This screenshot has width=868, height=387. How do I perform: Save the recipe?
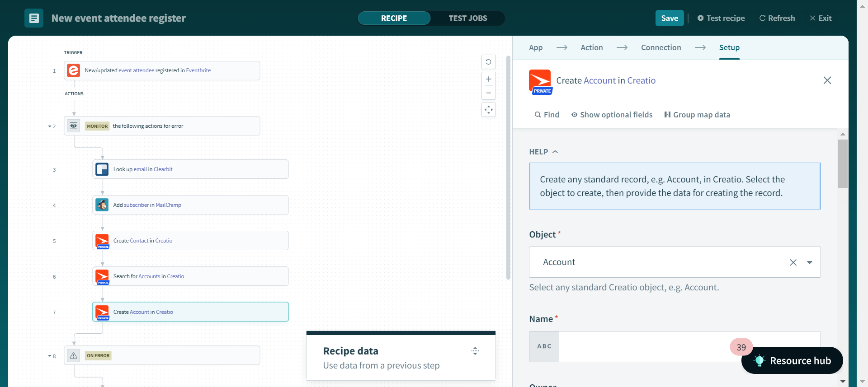(x=670, y=18)
